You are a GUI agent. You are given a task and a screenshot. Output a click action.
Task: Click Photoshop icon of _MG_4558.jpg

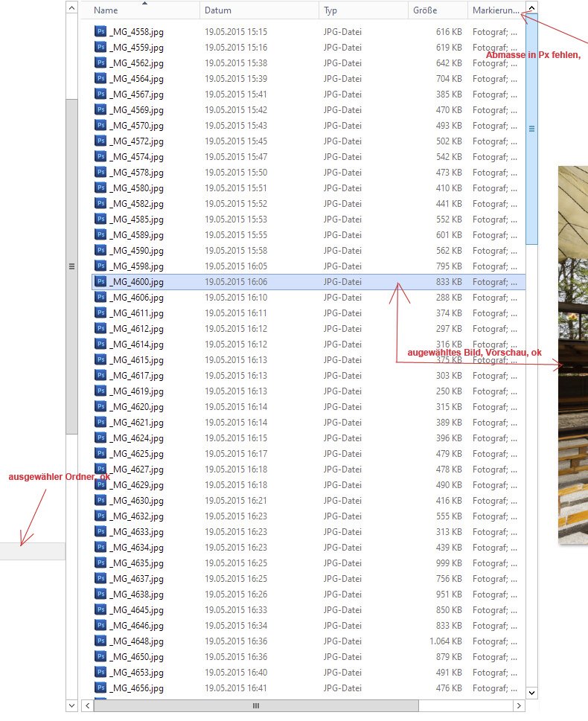tap(100, 31)
